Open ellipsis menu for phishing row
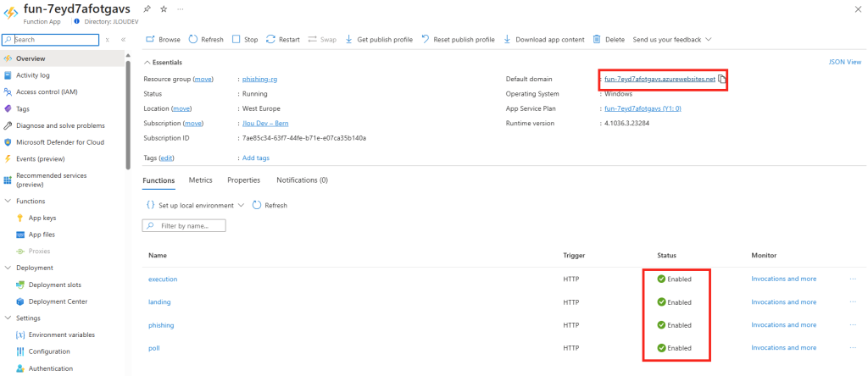 (x=853, y=324)
